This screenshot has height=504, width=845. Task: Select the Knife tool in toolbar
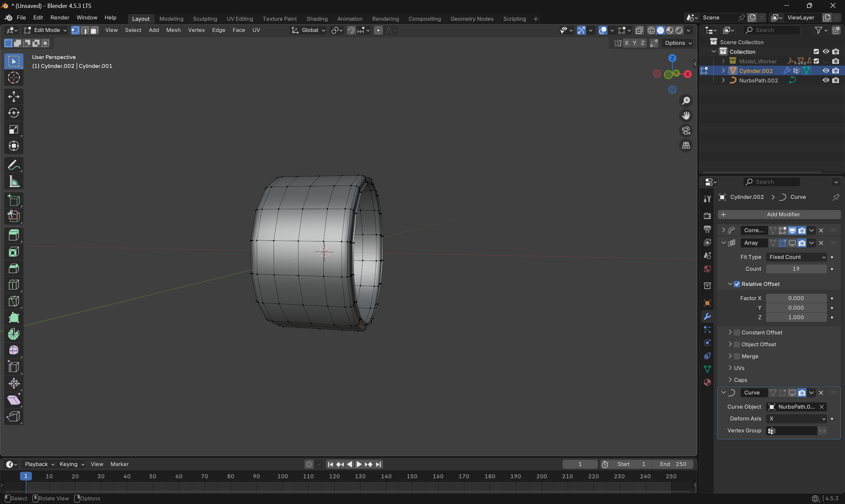pos(14,301)
